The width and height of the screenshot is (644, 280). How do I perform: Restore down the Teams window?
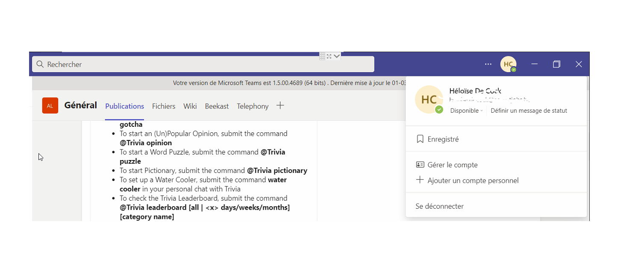pyautogui.click(x=556, y=64)
